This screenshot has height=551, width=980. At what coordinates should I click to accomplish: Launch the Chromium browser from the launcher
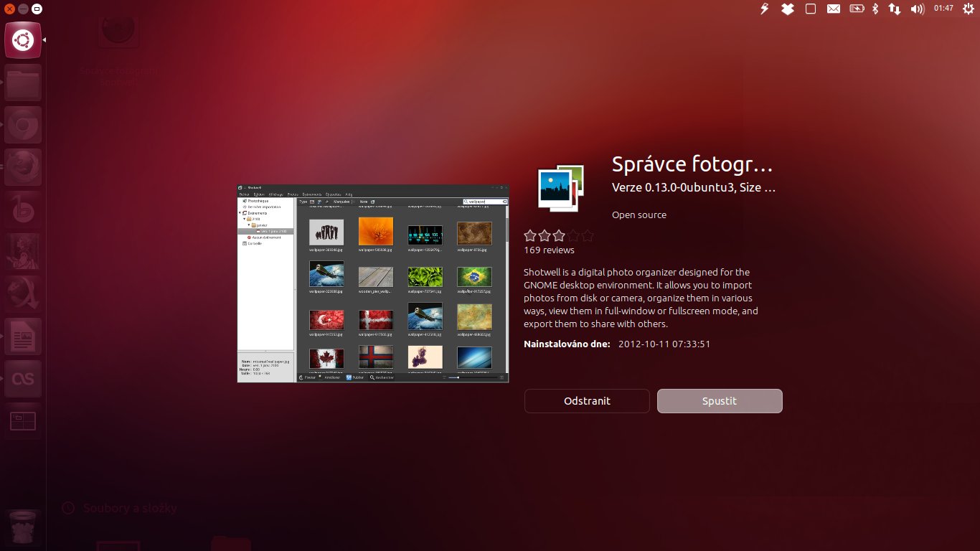23,125
